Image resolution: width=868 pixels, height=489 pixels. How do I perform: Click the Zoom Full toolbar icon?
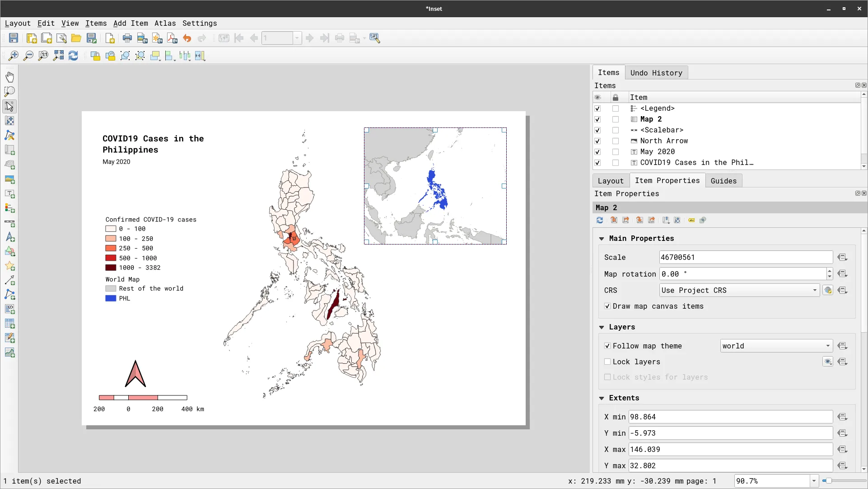(x=58, y=56)
